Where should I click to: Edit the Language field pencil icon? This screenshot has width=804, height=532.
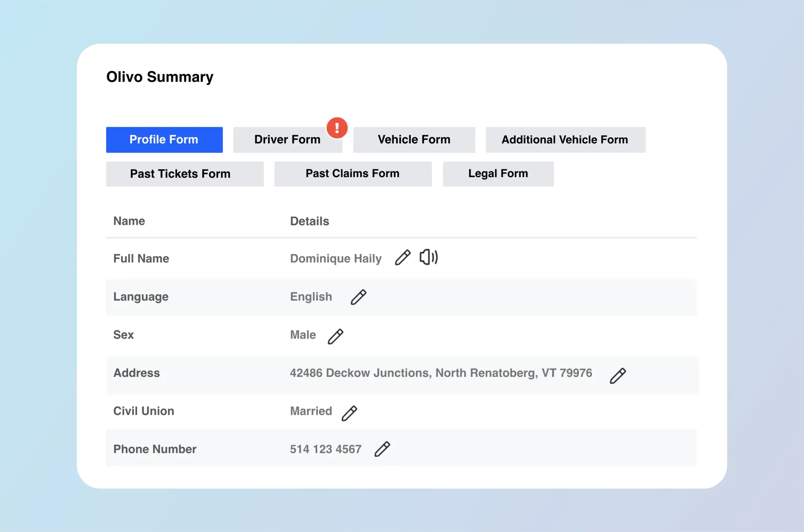358,297
